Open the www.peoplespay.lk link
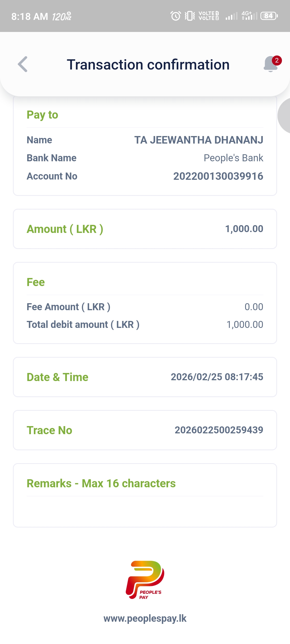The image size is (290, 644). tap(145, 618)
